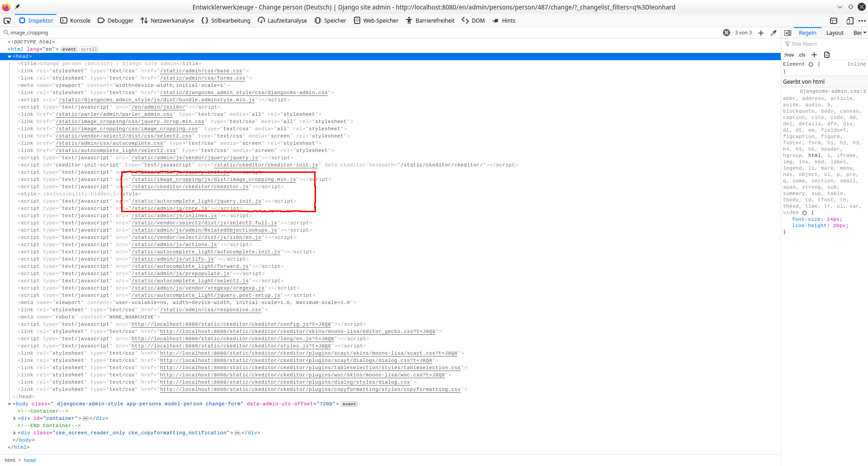
Task: Toggle the split console docking icon
Action: pyautogui.click(x=833, y=21)
